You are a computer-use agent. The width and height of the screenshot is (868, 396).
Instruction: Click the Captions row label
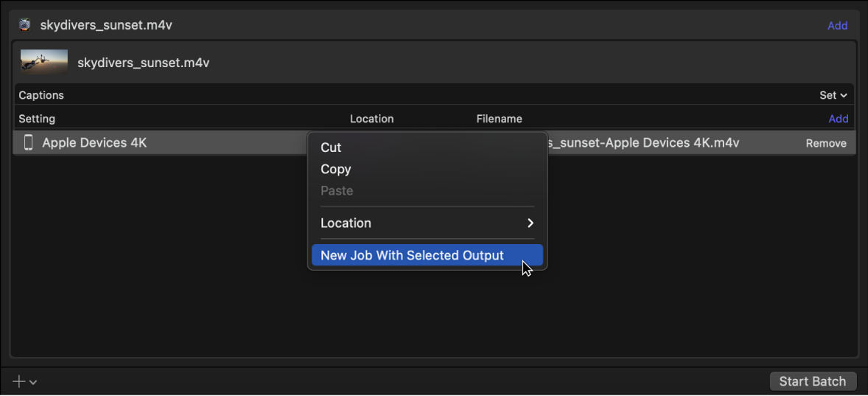point(41,95)
